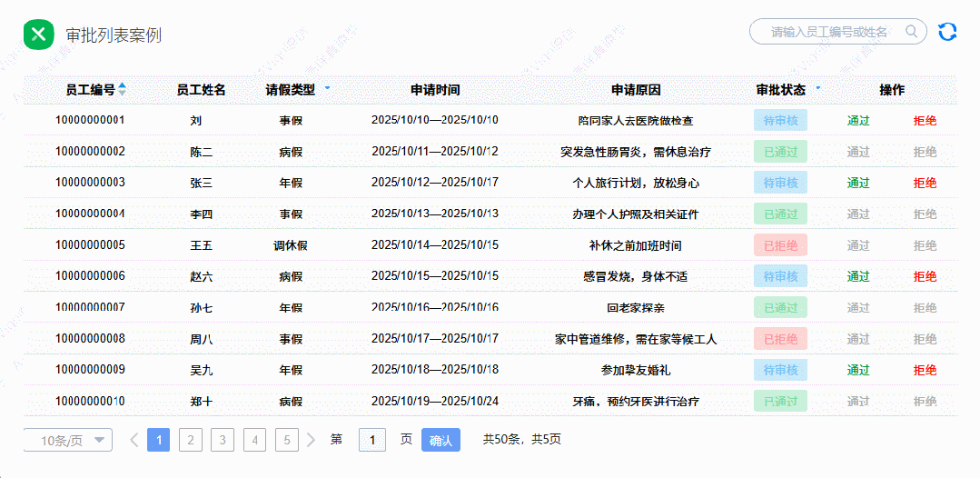980x478 pixels.
Task: Click the 已拒绝 status tag for 王五
Action: point(780,245)
